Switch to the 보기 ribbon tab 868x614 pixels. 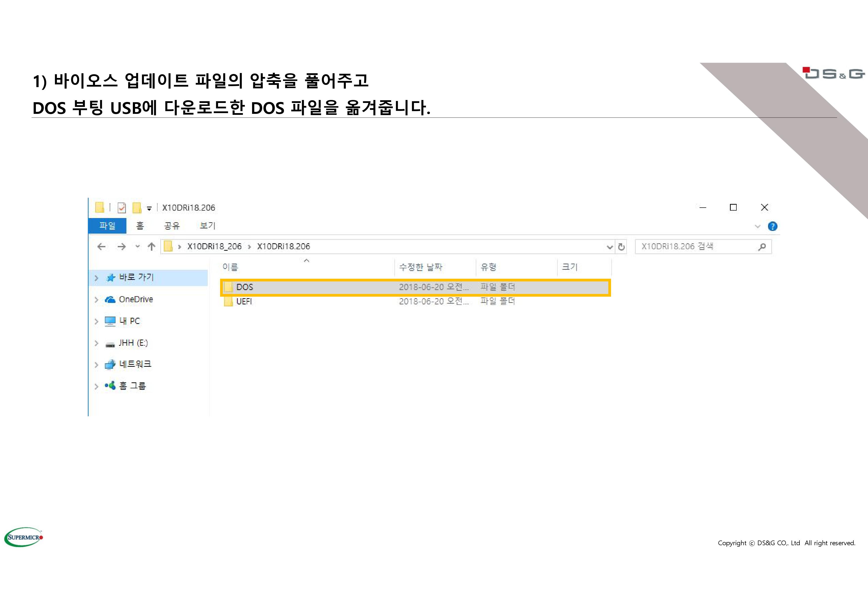[207, 226]
